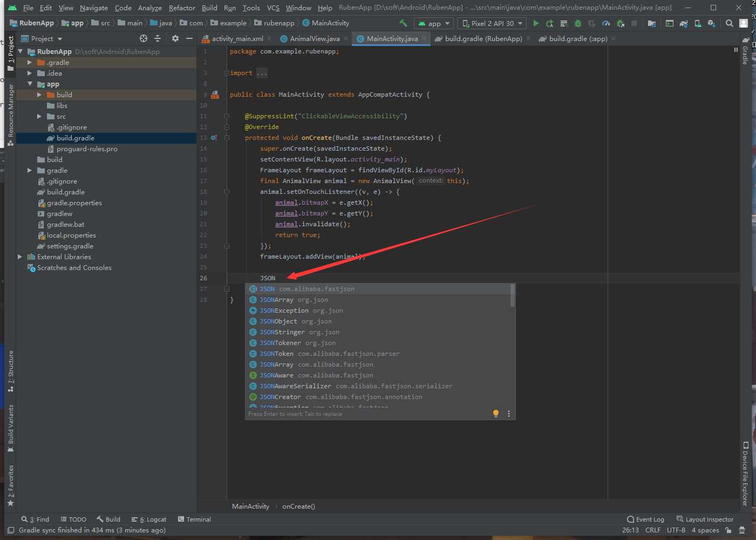The height and width of the screenshot is (540, 756).
Task: Open the Pixel 2 API 30 device dropdown
Action: click(492, 23)
